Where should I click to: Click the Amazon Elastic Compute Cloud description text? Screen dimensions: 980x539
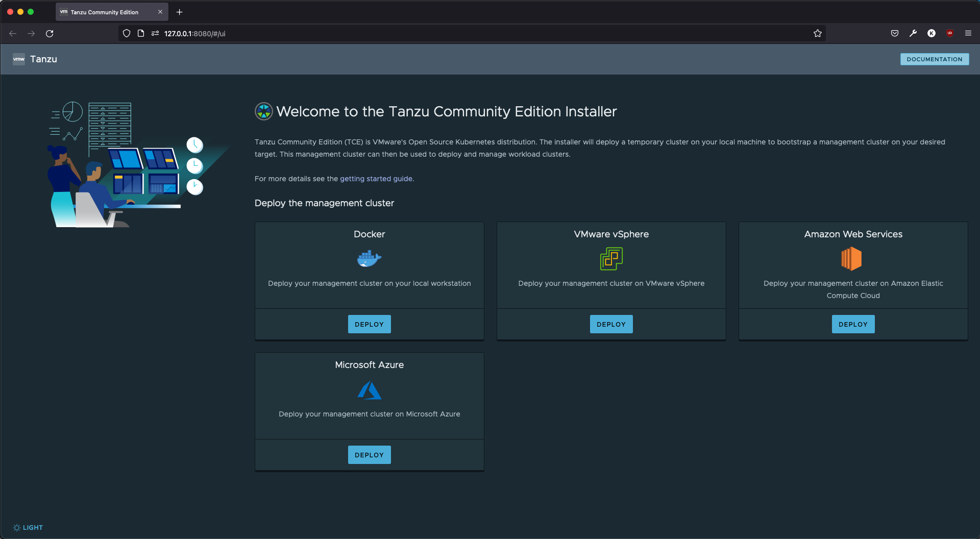tap(853, 289)
